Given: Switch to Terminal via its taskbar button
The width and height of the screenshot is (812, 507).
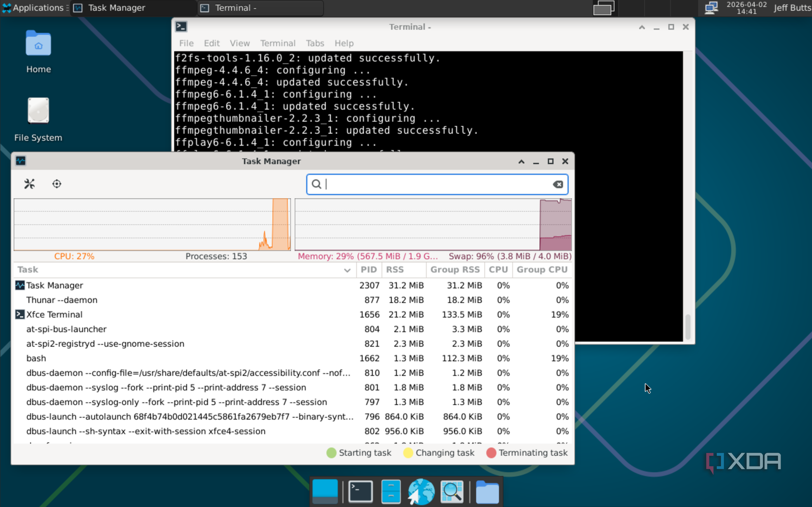Looking at the screenshot, I should click(259, 8).
